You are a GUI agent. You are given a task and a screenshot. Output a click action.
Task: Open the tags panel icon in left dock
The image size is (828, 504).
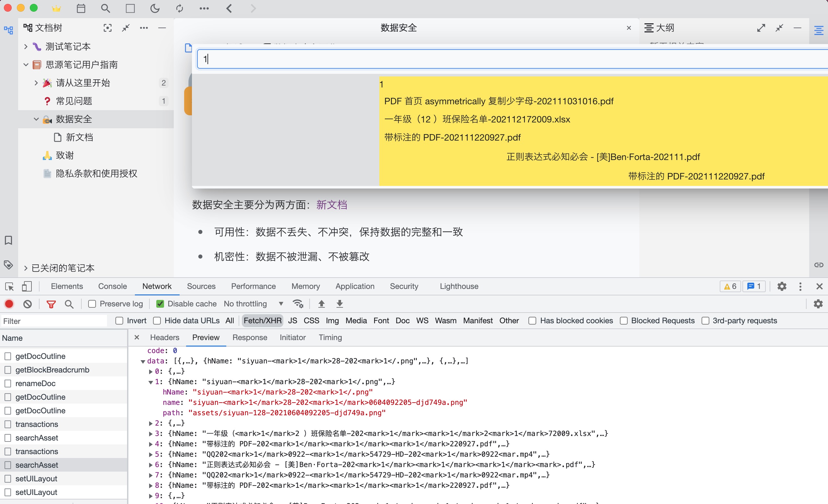click(x=8, y=265)
